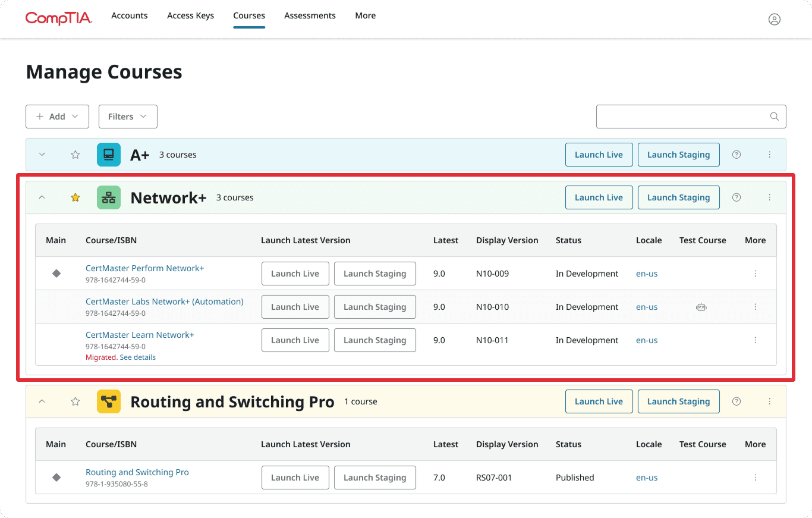812x518 pixels.
Task: Click en-us locale in Routing and Switching row
Action: point(647,478)
